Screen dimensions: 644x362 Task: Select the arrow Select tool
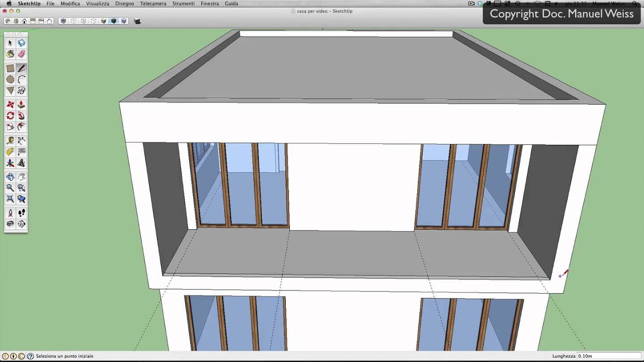coord(10,43)
